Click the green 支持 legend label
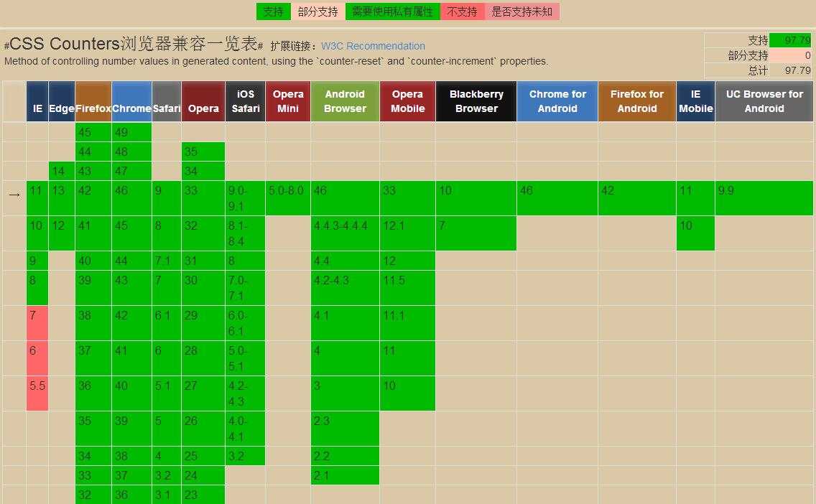The width and height of the screenshot is (816, 504). click(273, 11)
